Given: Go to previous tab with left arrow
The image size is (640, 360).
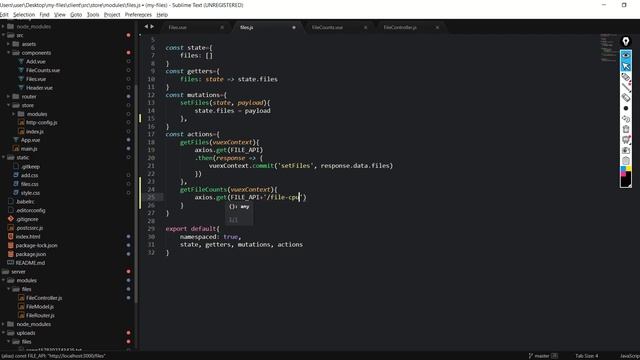Looking at the screenshot, I should point(146,27).
